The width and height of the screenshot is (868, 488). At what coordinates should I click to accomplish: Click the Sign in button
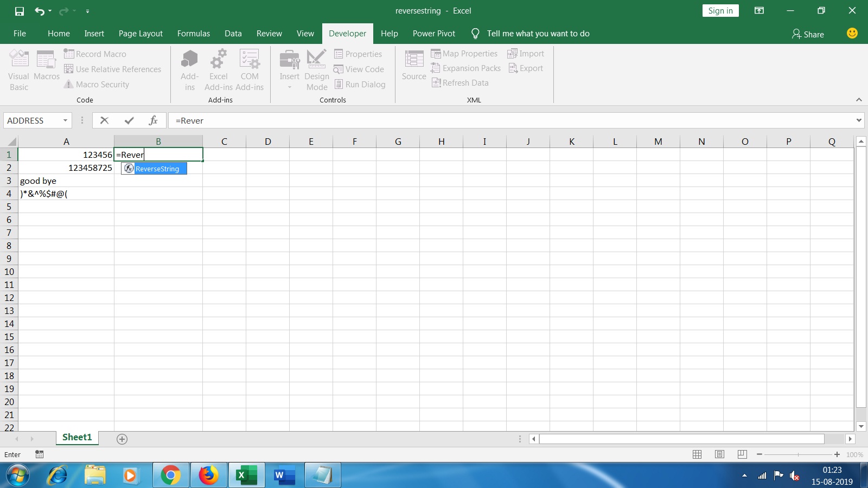(719, 10)
